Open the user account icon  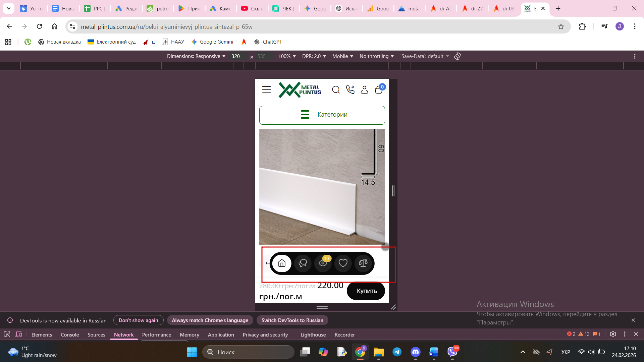(364, 90)
